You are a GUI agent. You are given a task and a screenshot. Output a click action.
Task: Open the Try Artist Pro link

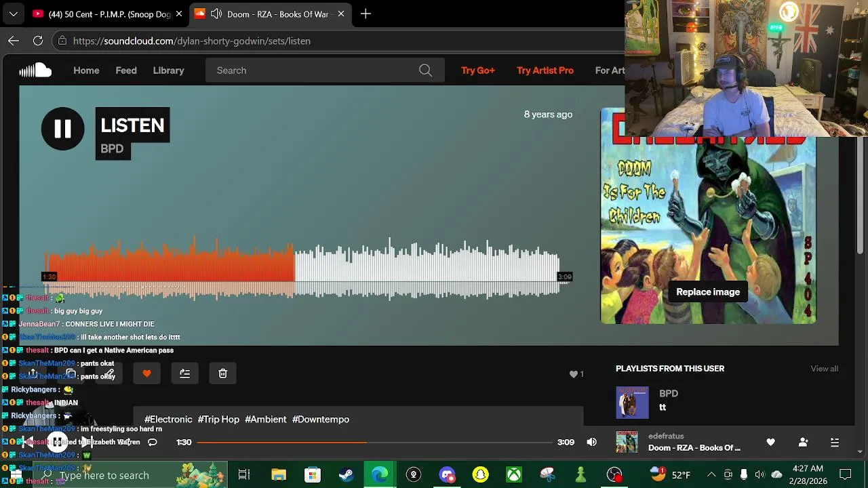[x=545, y=70]
